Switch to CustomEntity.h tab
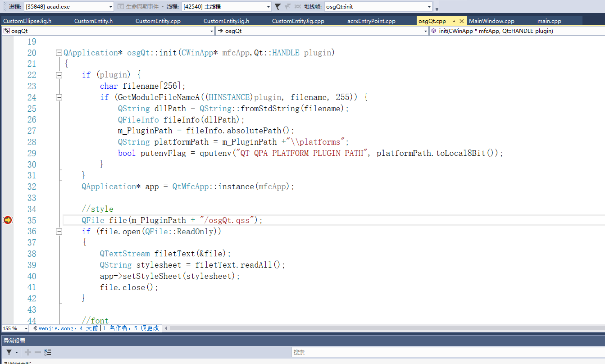 tap(93, 21)
